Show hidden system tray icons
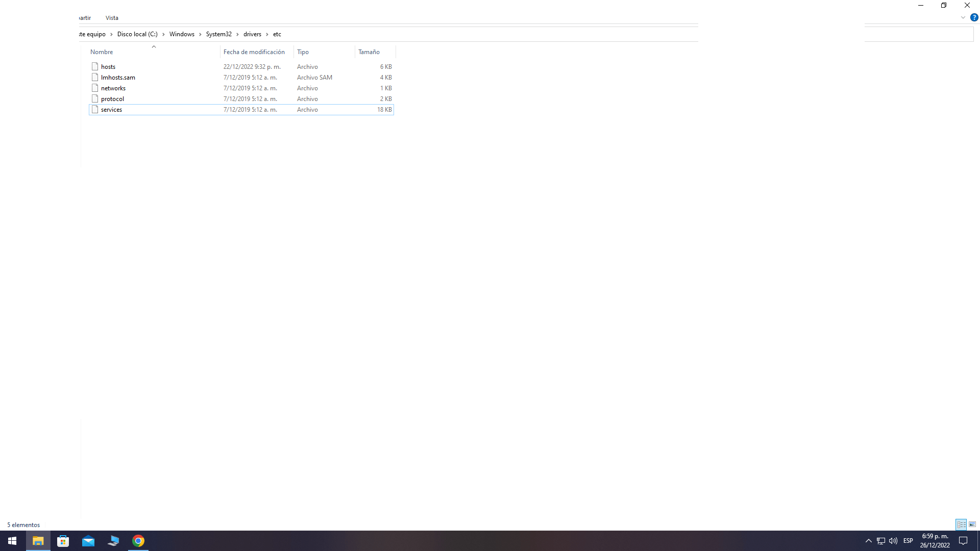 [868, 541]
